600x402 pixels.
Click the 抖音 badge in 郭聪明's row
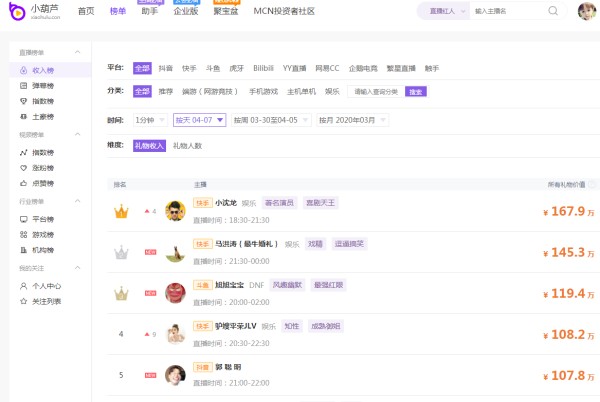click(x=202, y=367)
